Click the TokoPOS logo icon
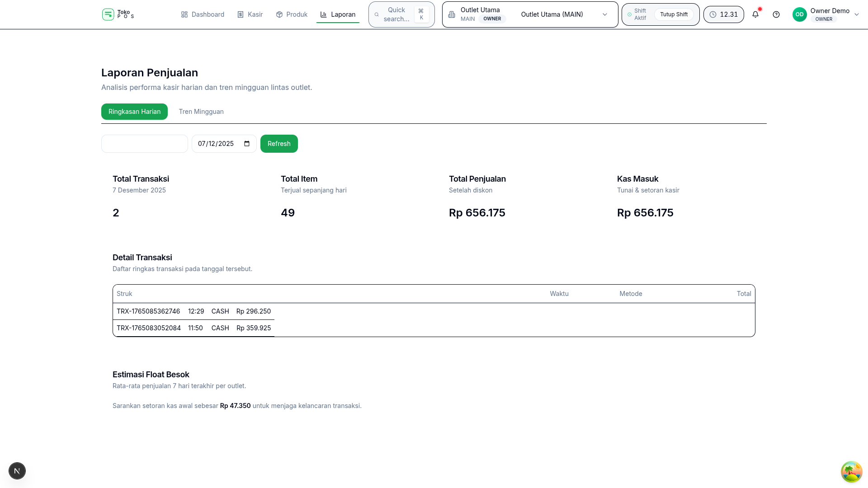 108,14
